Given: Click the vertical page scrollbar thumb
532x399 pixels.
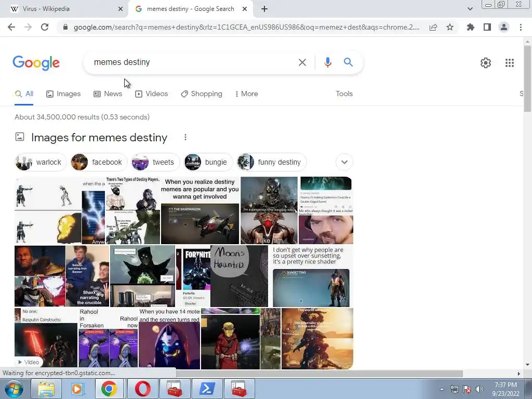Looking at the screenshot, I should (x=527, y=78).
